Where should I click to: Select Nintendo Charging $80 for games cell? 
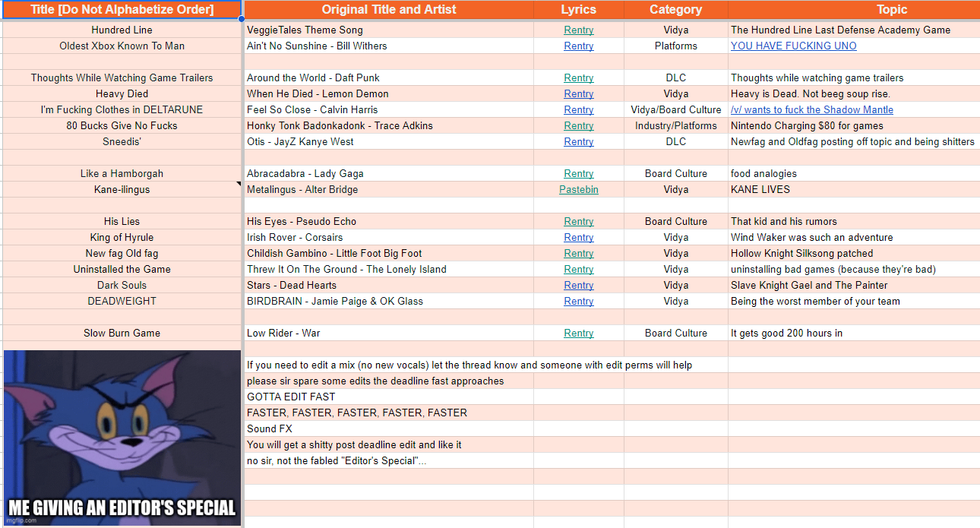pyautogui.click(x=854, y=126)
